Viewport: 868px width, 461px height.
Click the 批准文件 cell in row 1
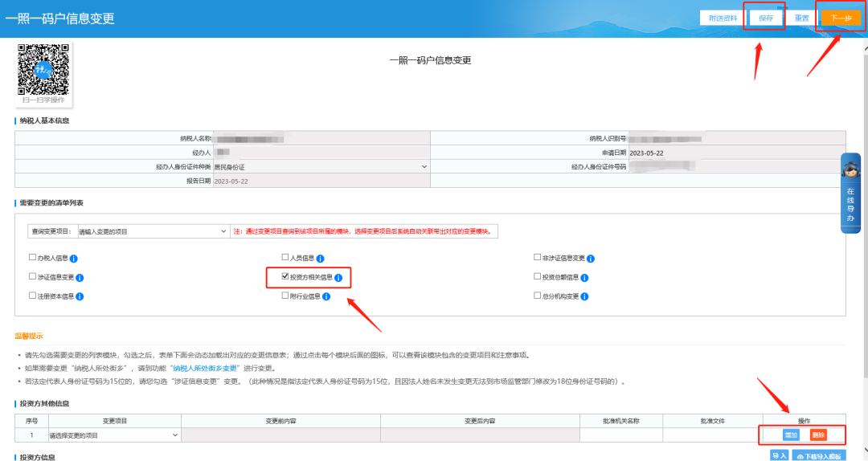click(712, 435)
